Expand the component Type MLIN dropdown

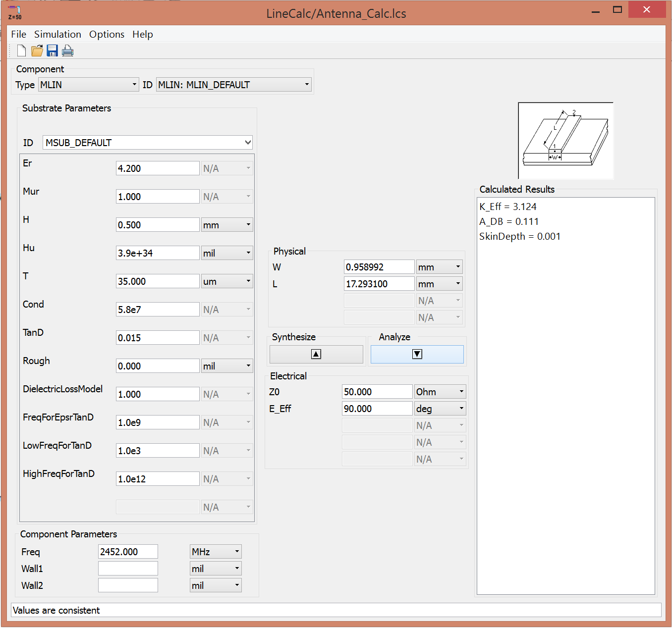coord(88,85)
